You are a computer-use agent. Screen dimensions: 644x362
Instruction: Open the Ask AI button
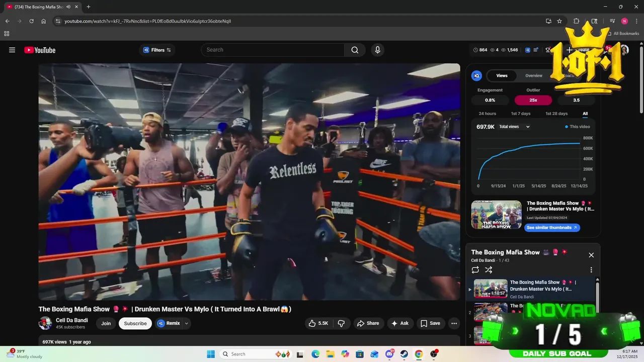pos(399,323)
